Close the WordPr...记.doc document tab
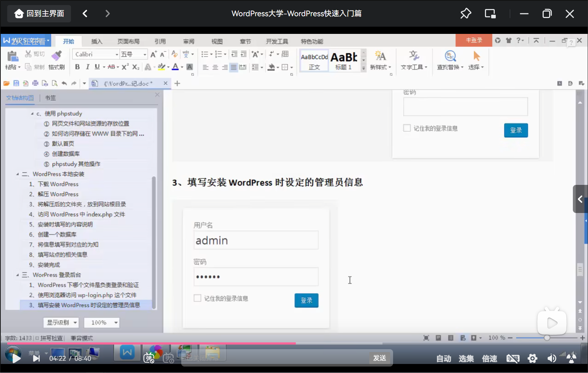 165,83
